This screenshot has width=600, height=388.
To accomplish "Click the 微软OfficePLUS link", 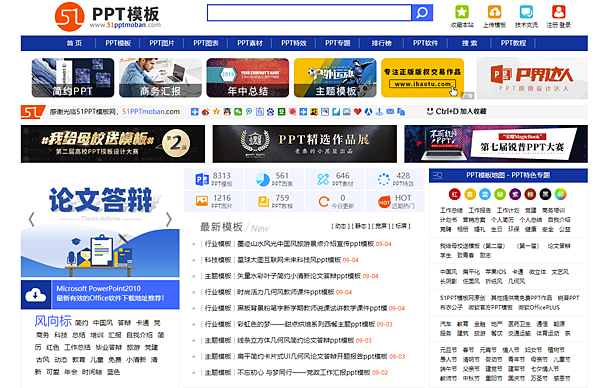I will point(539,307).
